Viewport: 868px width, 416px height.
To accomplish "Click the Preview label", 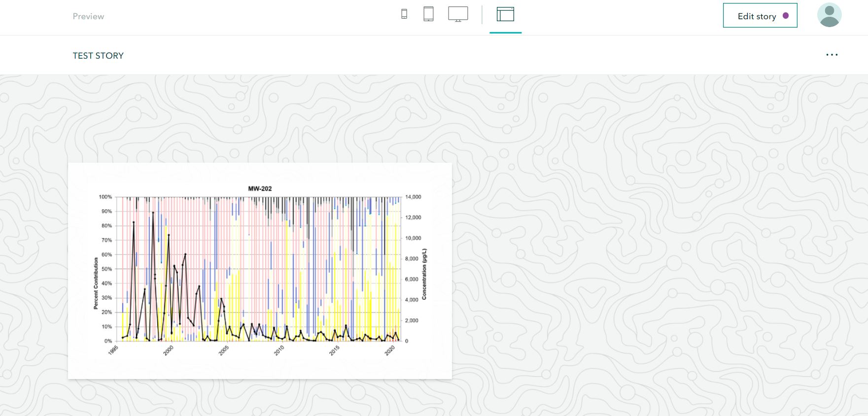I will (x=88, y=16).
